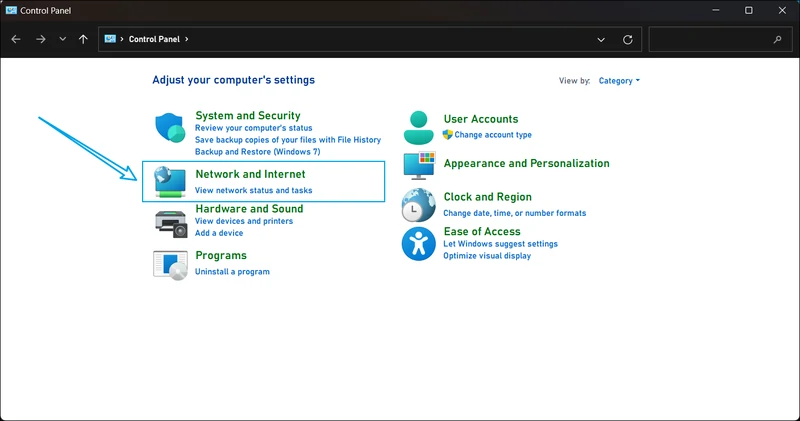
Task: Open View network status and tasks
Action: coord(254,190)
